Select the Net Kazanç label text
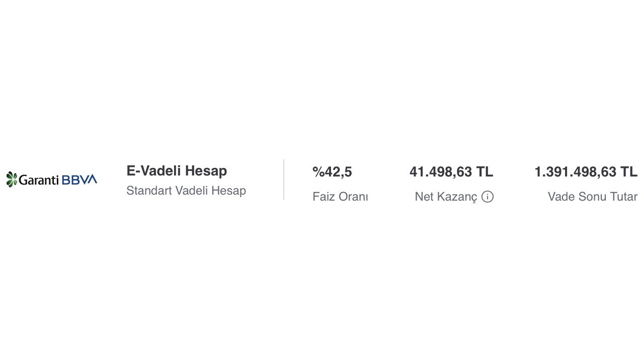Image resolution: width=644 pixels, height=362 pixels. coord(445,197)
